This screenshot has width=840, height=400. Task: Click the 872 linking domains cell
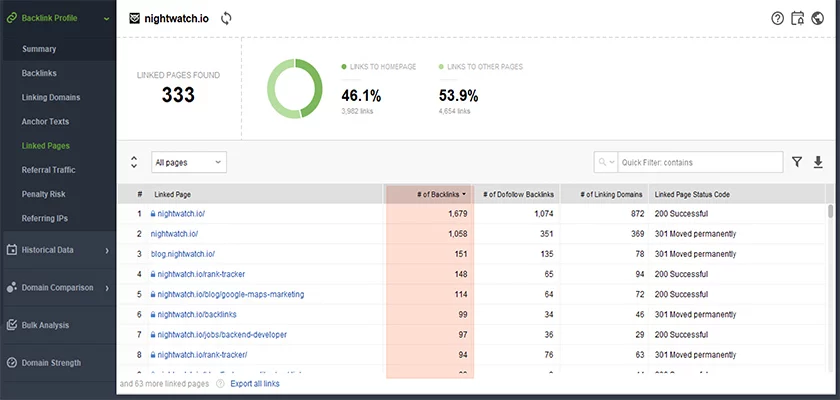pos(636,214)
